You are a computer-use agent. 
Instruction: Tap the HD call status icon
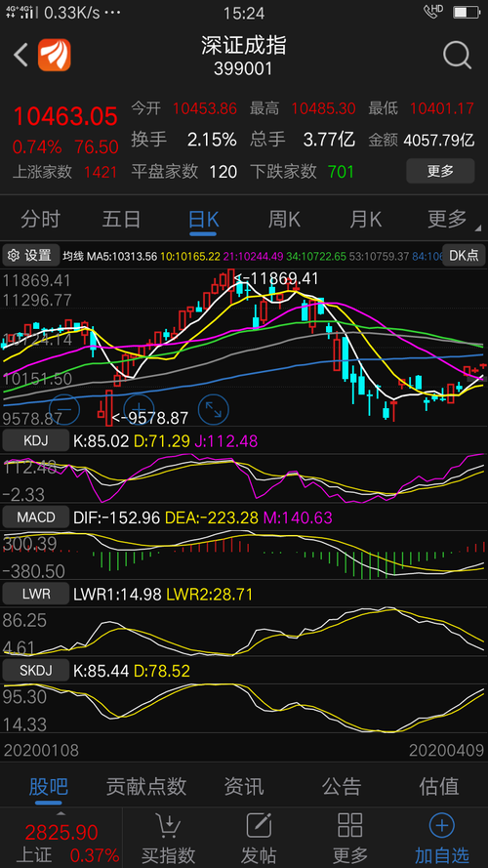tap(433, 12)
